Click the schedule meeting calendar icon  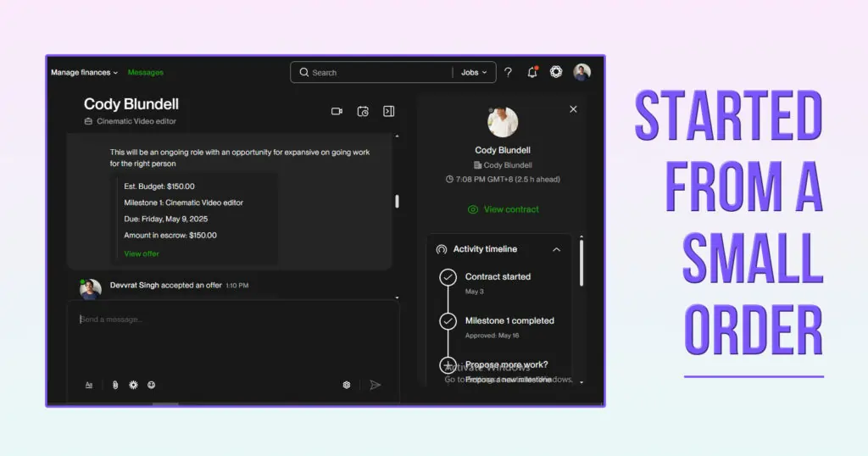tap(363, 111)
